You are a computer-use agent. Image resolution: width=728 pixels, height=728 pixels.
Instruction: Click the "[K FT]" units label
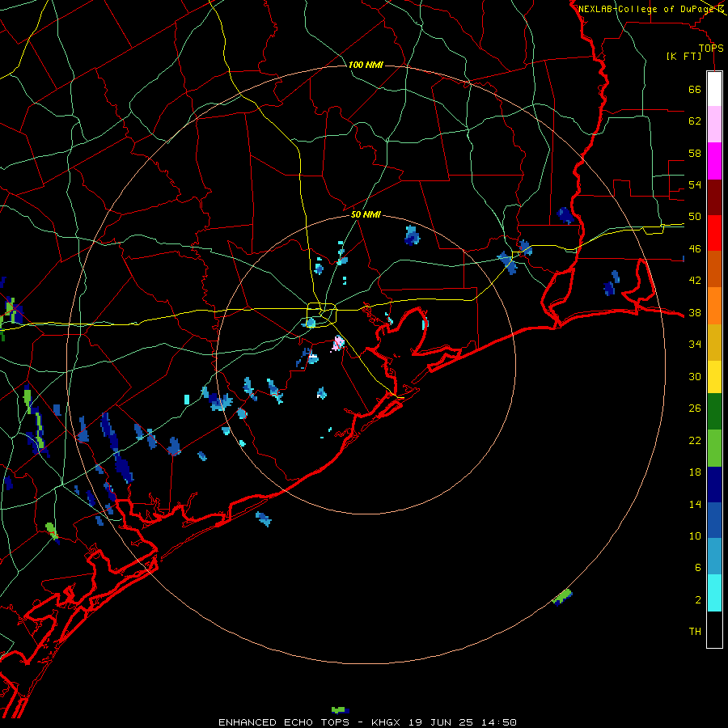[x=684, y=56]
